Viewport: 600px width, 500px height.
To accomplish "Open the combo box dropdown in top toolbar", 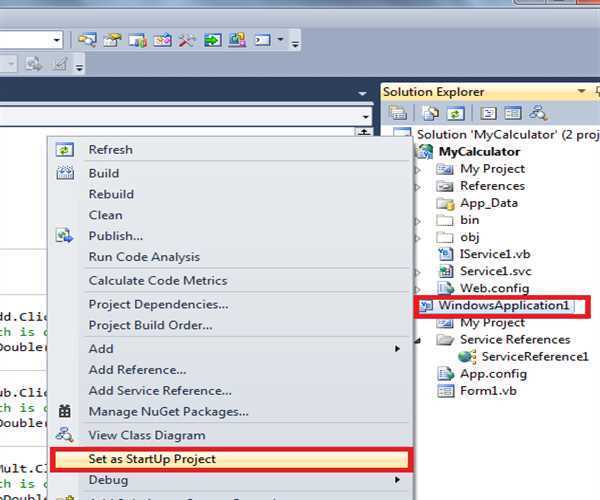I will pyautogui.click(x=56, y=40).
